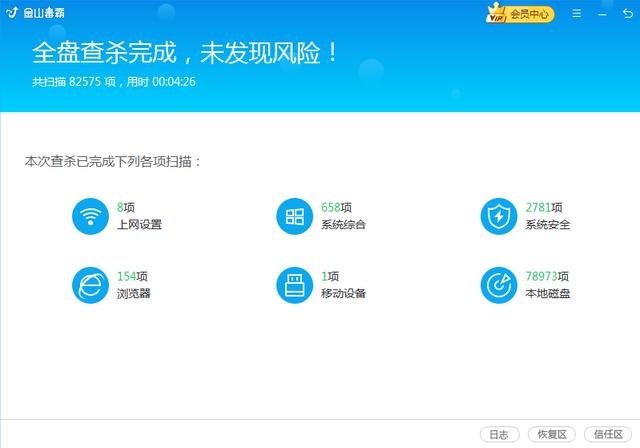Click the 金山毒霸 title text

click(44, 13)
